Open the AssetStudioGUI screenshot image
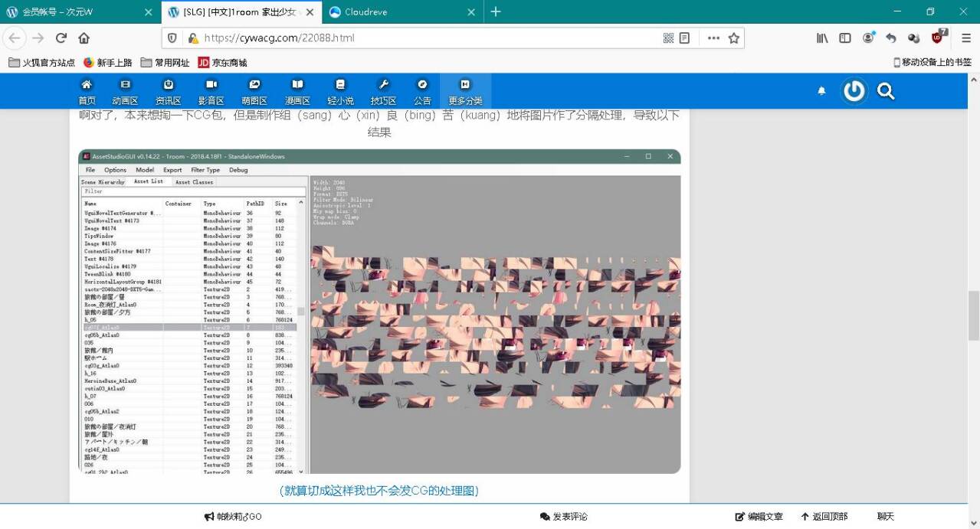The image size is (980, 529). (x=379, y=311)
